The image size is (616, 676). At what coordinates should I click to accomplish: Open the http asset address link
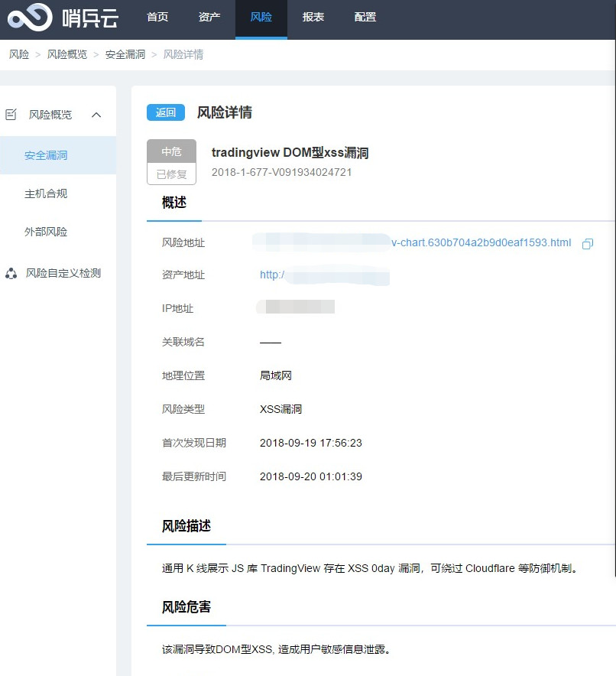(x=272, y=275)
